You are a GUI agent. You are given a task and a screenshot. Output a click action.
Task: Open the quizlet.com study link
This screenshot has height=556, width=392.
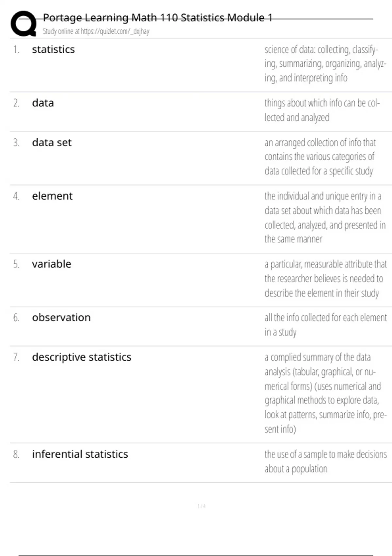115,31
